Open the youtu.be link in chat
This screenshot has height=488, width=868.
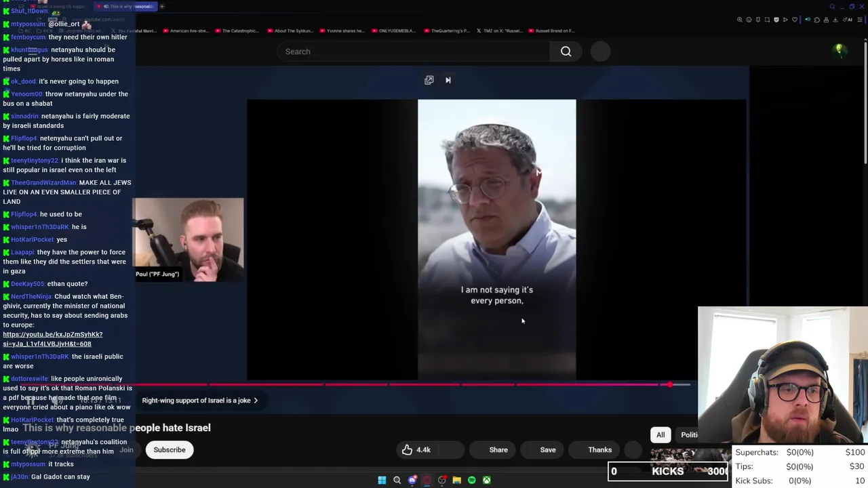click(x=52, y=339)
